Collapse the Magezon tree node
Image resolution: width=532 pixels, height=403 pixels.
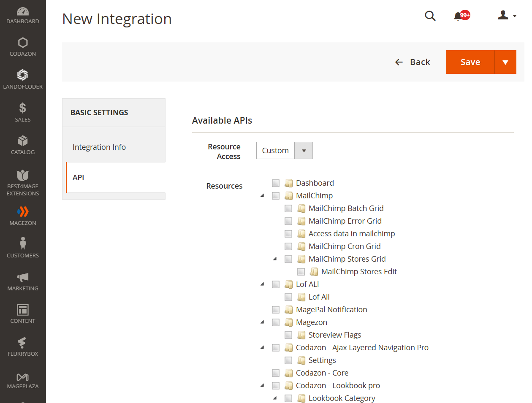click(x=262, y=322)
